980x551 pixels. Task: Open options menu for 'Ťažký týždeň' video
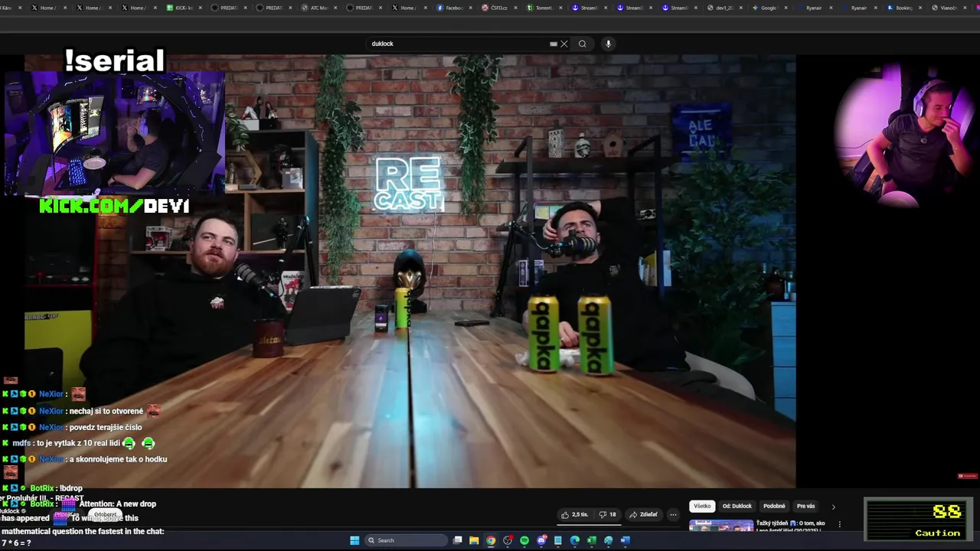pos(840,524)
